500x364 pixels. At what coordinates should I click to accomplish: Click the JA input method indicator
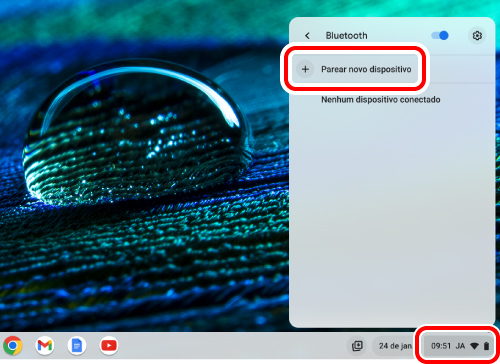pyautogui.click(x=460, y=346)
